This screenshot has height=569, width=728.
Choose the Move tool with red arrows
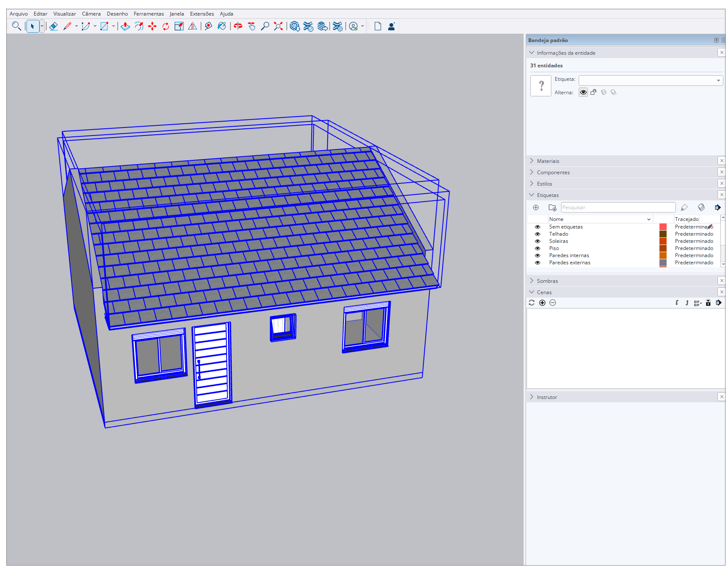[x=152, y=27]
